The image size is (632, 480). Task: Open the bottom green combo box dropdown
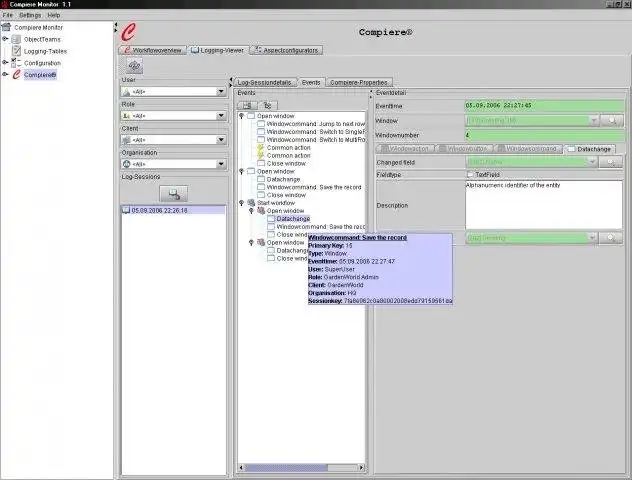592,238
